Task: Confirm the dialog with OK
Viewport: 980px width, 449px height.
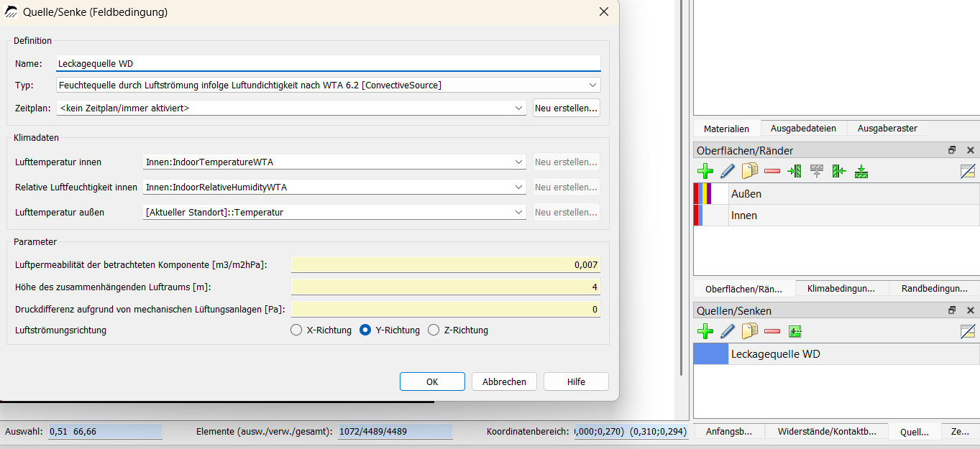Action: click(432, 381)
